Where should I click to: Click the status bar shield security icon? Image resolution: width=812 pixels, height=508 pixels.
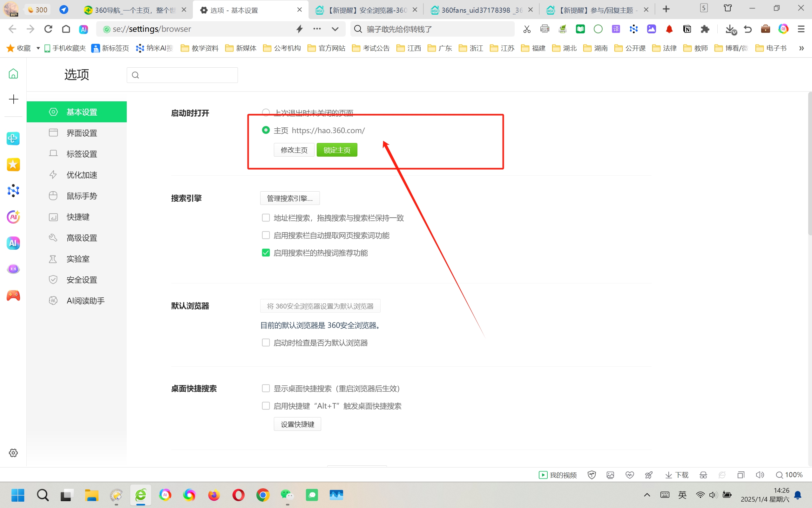point(592,475)
